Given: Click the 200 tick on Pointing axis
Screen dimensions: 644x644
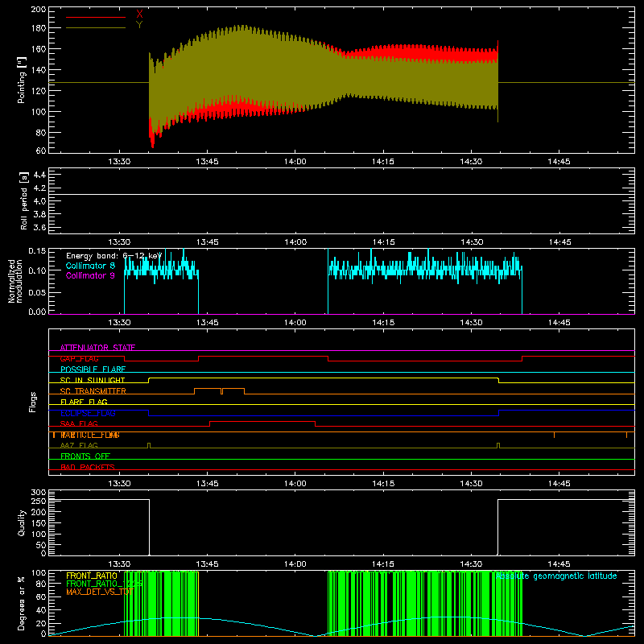Looking at the screenshot, I should tap(39, 9).
